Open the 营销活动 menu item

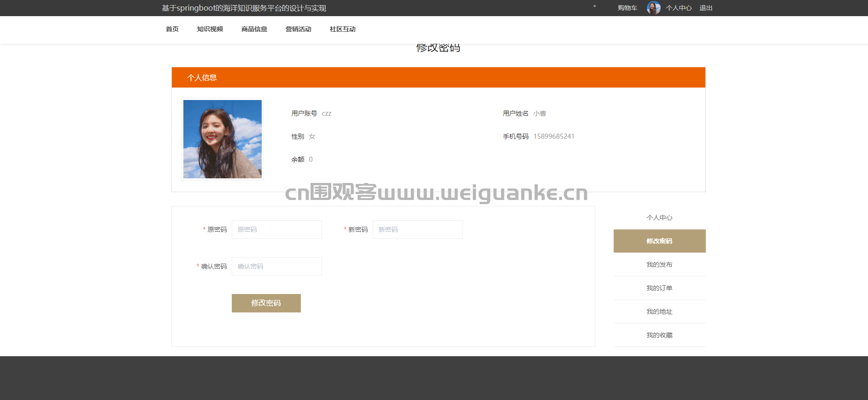pyautogui.click(x=299, y=29)
